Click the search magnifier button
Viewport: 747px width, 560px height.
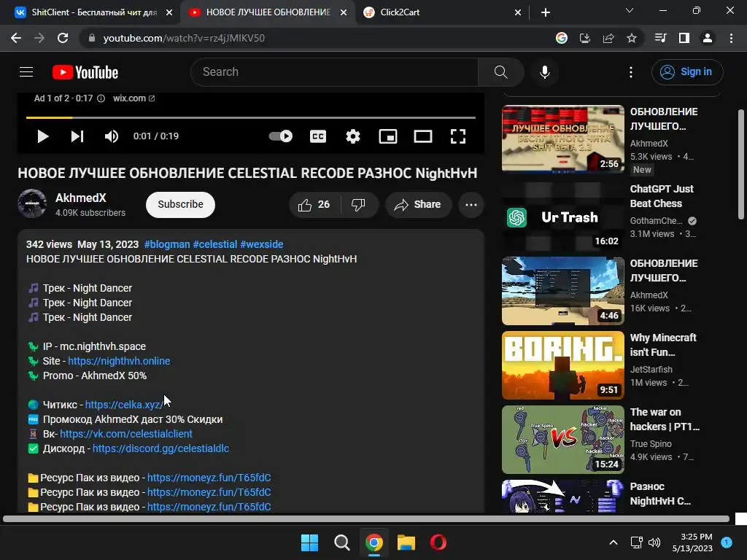tap(500, 72)
